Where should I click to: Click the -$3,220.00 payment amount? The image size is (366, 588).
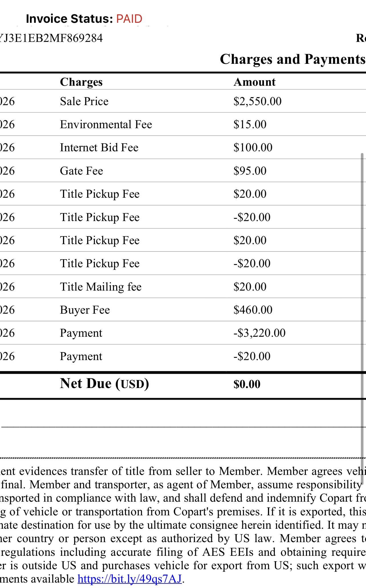[x=259, y=333]
